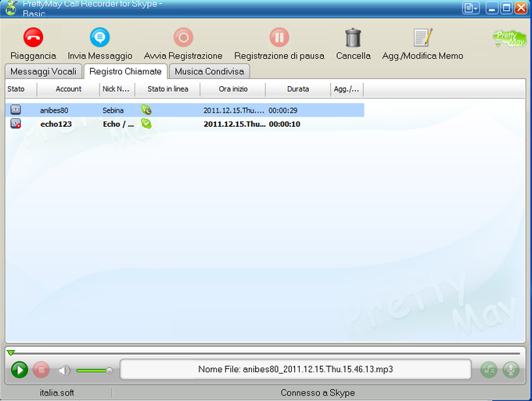Sort by the Stato column header
Screen dimensions: 532x401
coord(21,89)
